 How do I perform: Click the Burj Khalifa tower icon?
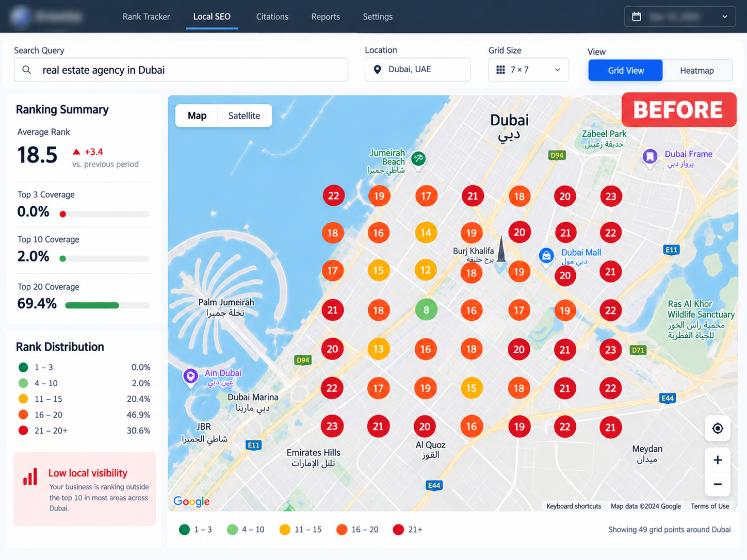point(501,249)
